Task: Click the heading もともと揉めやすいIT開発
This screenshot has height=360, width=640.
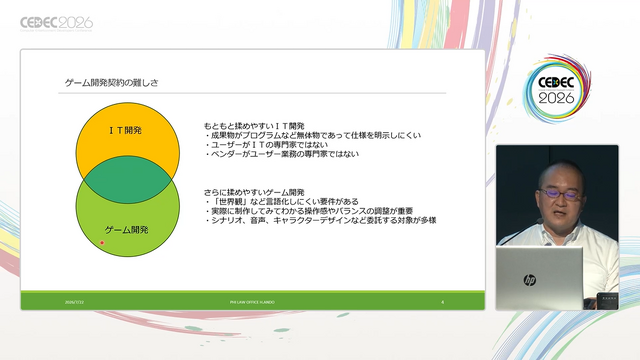Action: point(254,126)
